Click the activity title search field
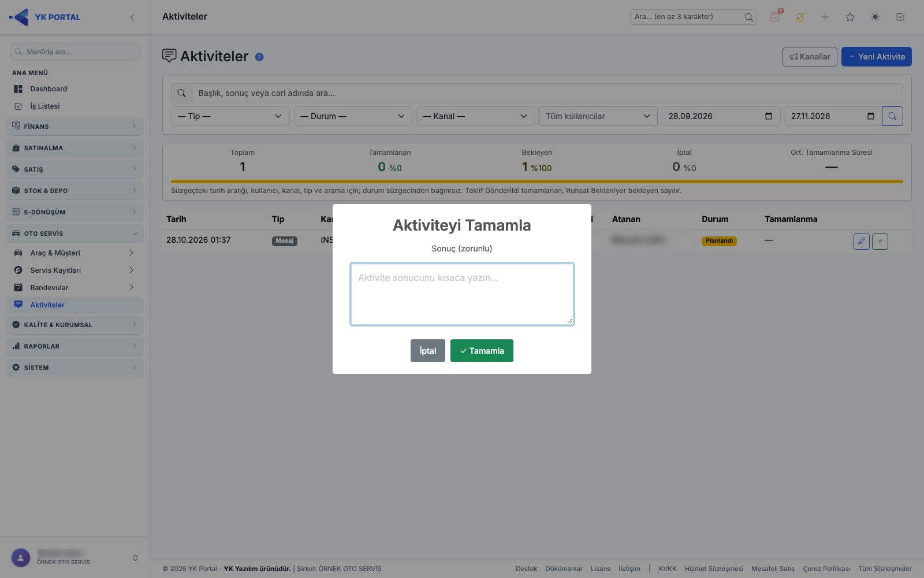The width and height of the screenshot is (924, 578). 547,93
